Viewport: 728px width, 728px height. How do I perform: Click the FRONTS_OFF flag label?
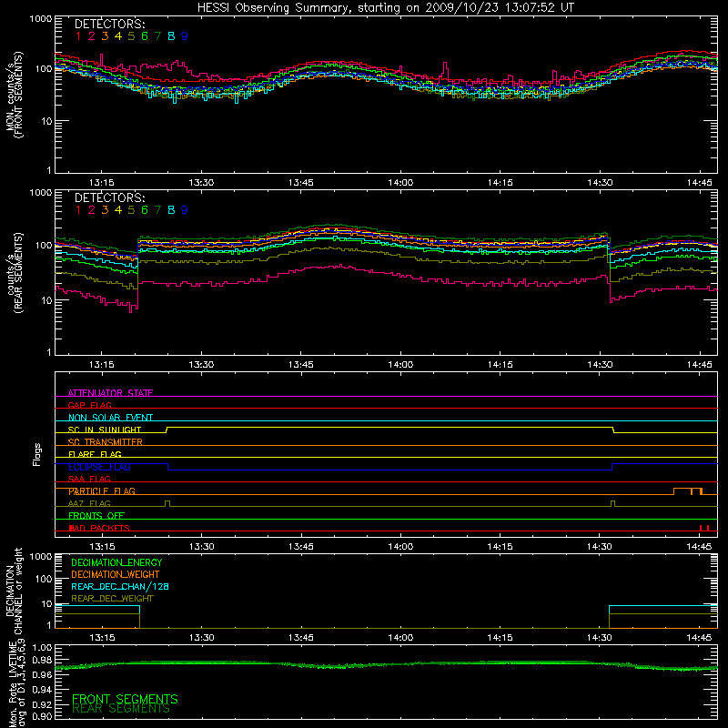click(x=96, y=516)
